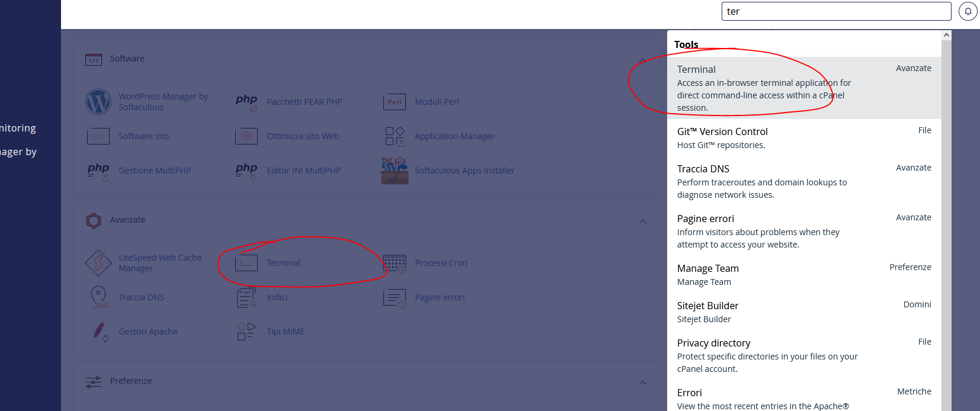Image resolution: width=980 pixels, height=411 pixels.
Task: Open Softaculous Apps Installer icon
Action: [395, 171]
